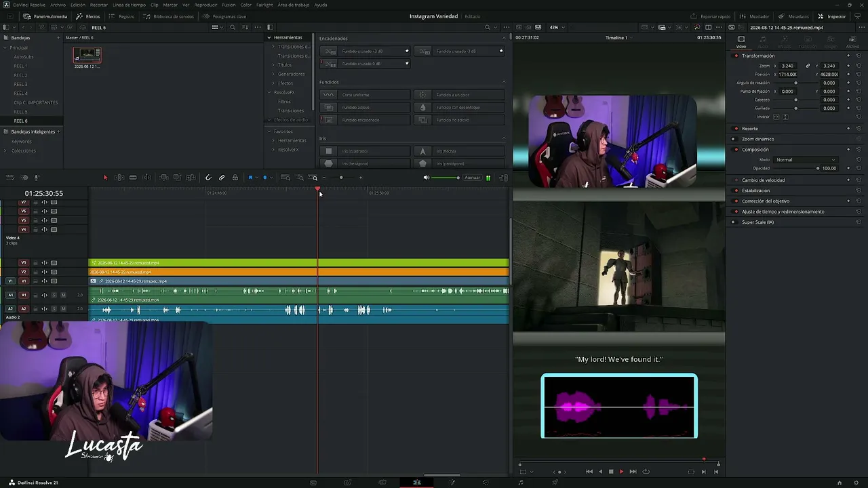Zoom in the timeline with plus icon
The image size is (868, 488).
[361, 178]
